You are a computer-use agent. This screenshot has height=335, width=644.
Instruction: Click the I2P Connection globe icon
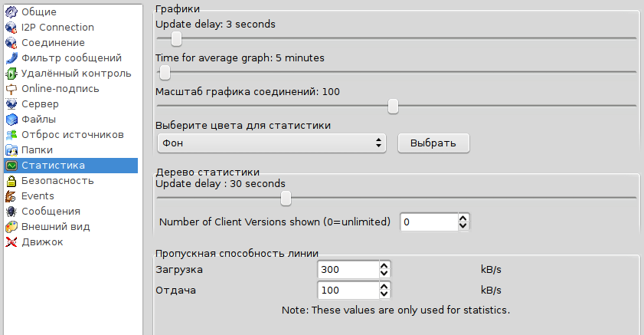[11, 27]
